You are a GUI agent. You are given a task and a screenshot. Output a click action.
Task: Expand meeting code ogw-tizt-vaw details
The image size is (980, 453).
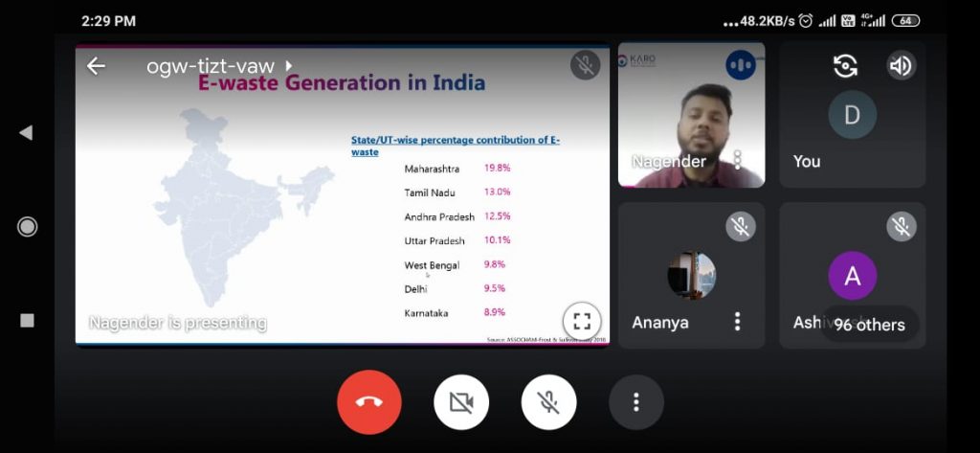pyautogui.click(x=219, y=66)
